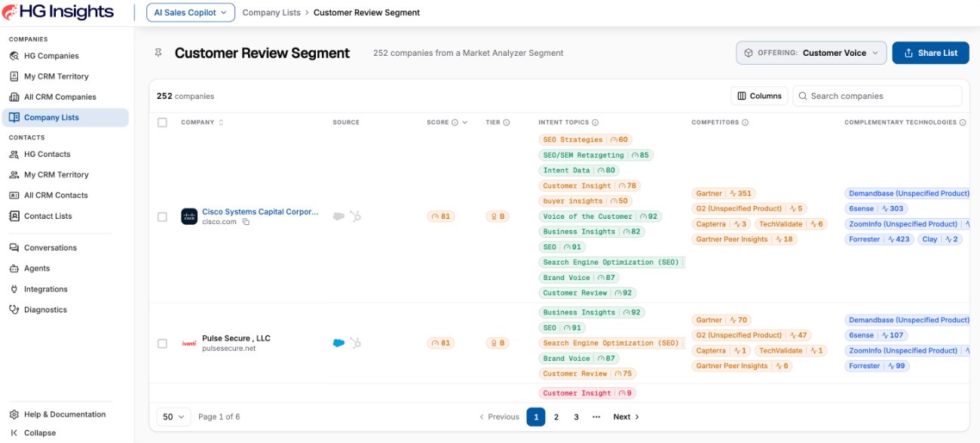
Task: Click in the Search companies field
Action: 877,96
